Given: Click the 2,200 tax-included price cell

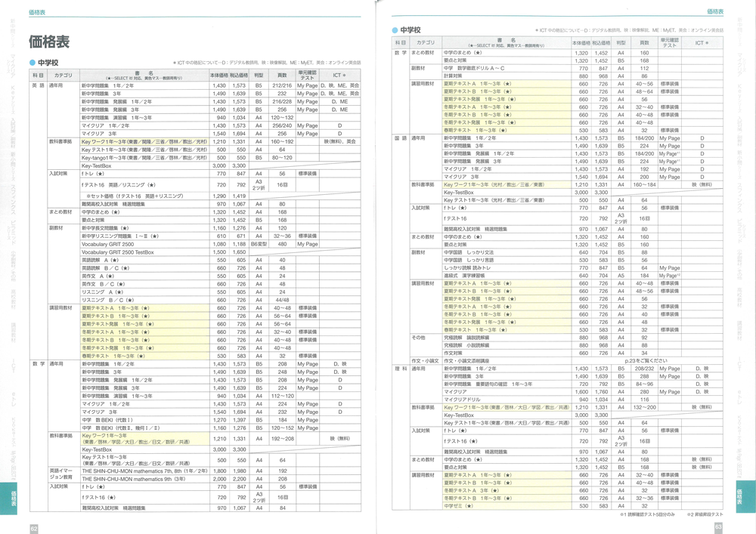Looking at the screenshot, I should 239,479.
